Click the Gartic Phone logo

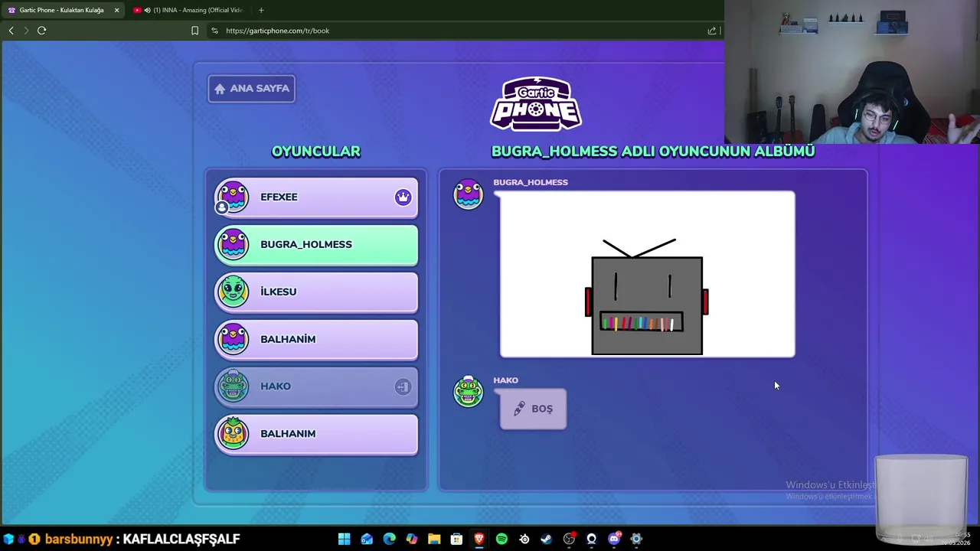(536, 103)
